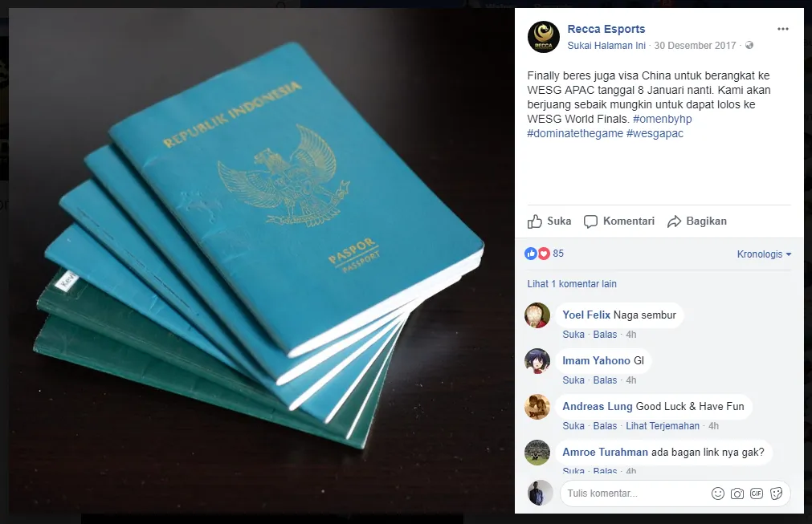Viewport: 812px width, 524px height.
Task: Open the #omenbyhp hashtag link
Action: [663, 119]
